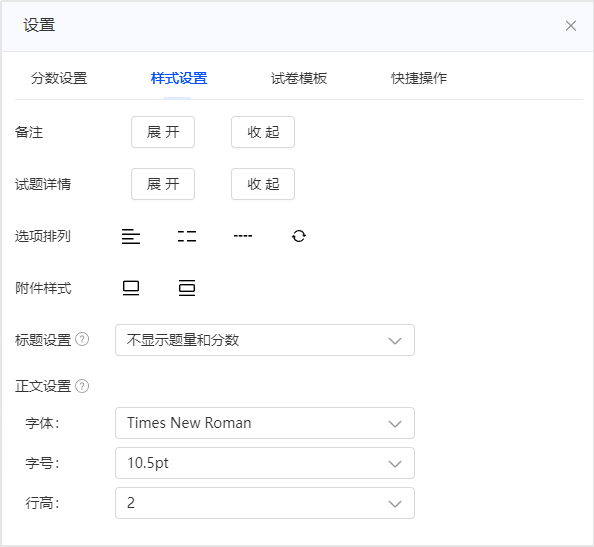Screen dimensions: 594x547
Task: Open the 标题设置 dropdown
Action: tap(265, 340)
